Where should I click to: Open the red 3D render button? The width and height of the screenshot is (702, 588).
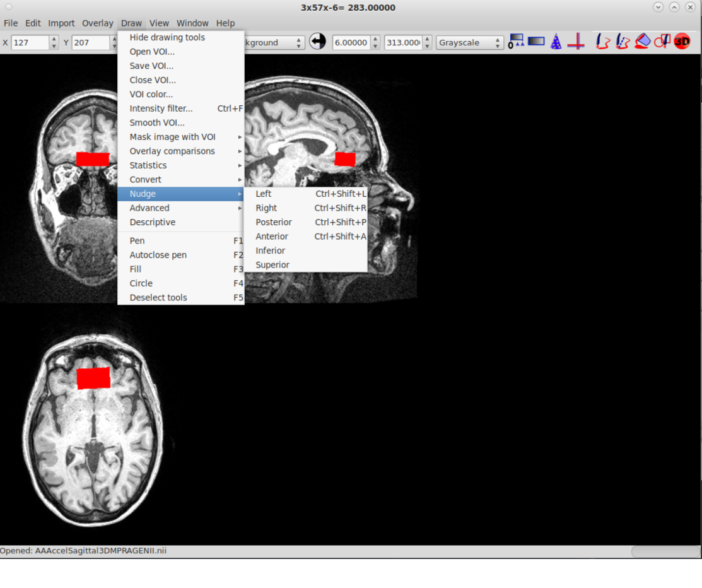[682, 42]
